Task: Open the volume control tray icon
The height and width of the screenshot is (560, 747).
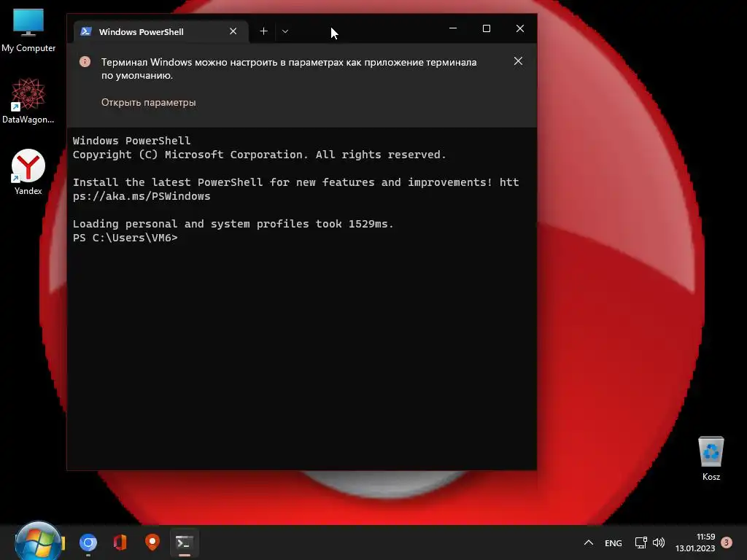Action: pos(659,542)
